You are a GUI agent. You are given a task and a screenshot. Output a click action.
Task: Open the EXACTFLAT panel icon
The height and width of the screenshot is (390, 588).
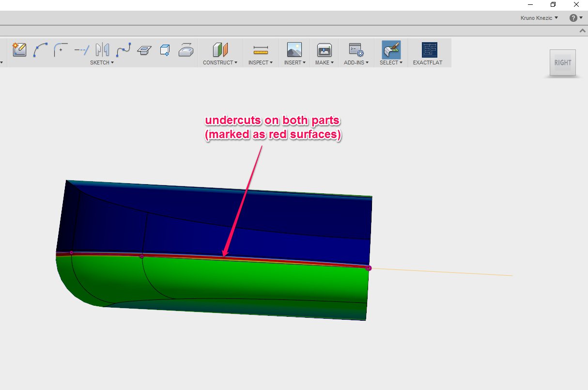pyautogui.click(x=428, y=50)
